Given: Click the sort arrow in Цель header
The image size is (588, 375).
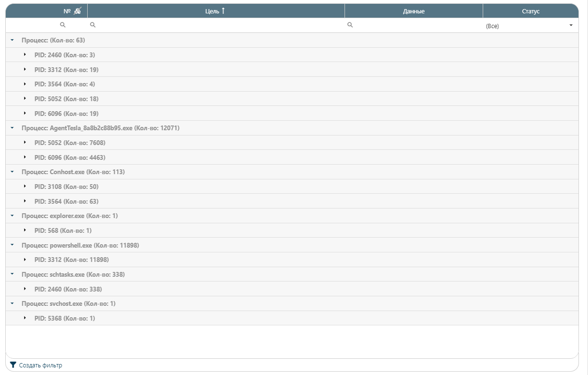Looking at the screenshot, I should [x=223, y=11].
